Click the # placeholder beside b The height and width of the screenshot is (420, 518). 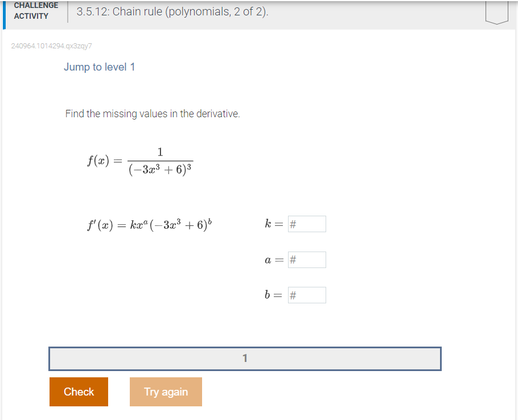tap(293, 295)
